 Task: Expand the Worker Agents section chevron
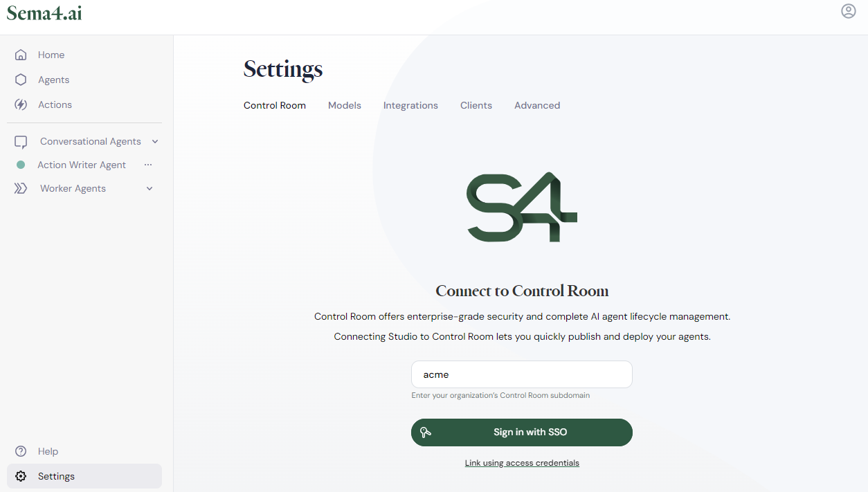(x=150, y=188)
